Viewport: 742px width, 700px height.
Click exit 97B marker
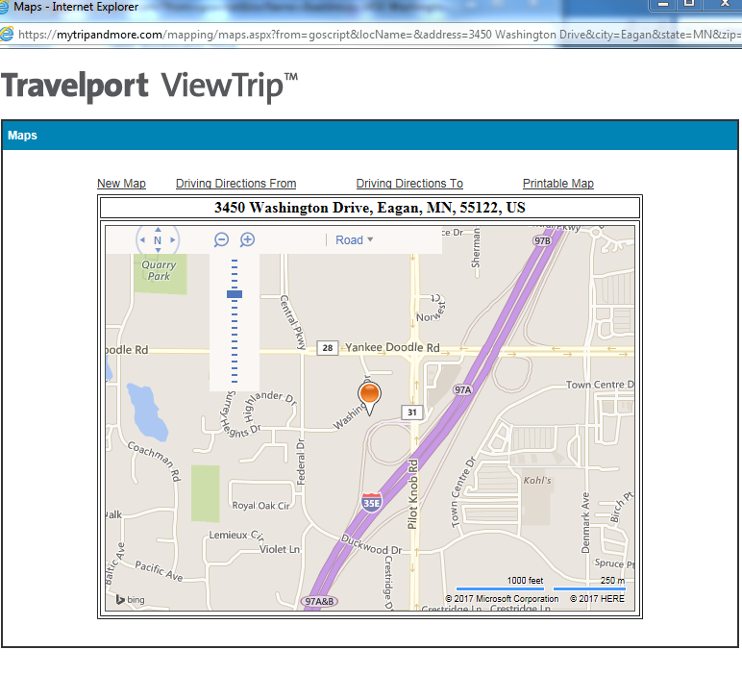tap(542, 241)
